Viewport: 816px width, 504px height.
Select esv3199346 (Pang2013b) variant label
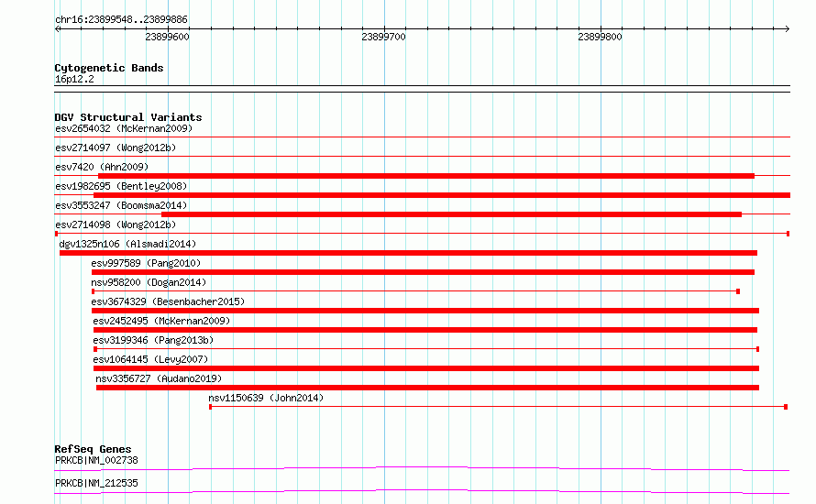(153, 340)
